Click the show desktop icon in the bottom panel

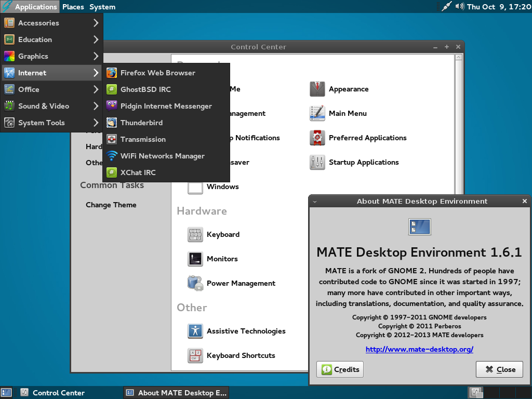coord(6,393)
